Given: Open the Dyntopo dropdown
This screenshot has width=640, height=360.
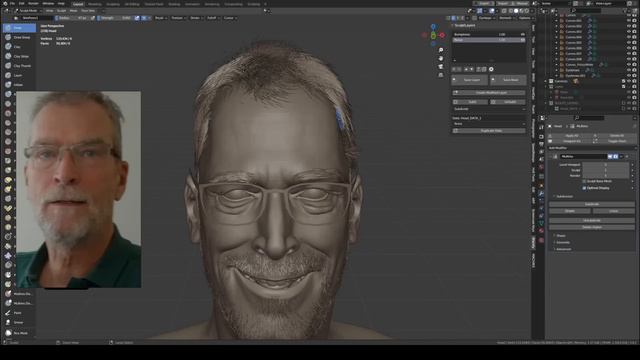Looking at the screenshot, I should (x=486, y=18).
